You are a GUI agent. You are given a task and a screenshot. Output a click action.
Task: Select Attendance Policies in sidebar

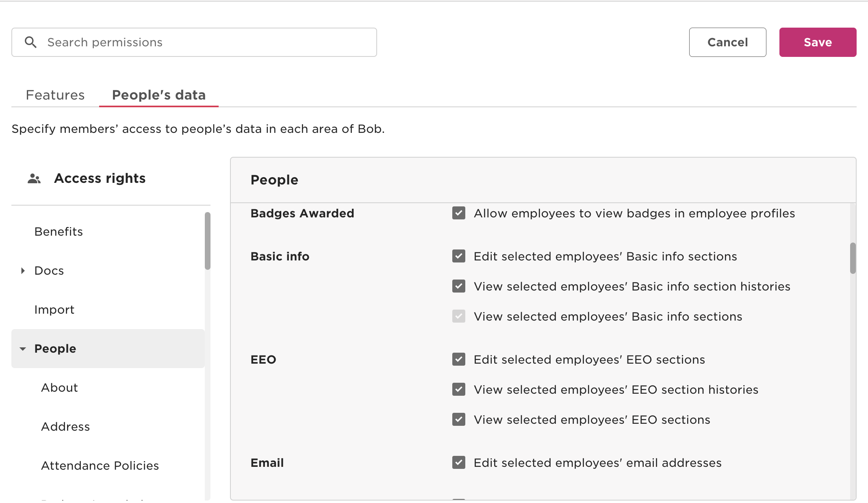100,466
